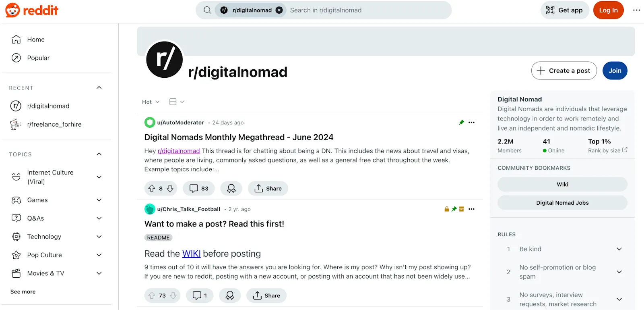Open overflow menu for the u/AutoModerator post

472,123
